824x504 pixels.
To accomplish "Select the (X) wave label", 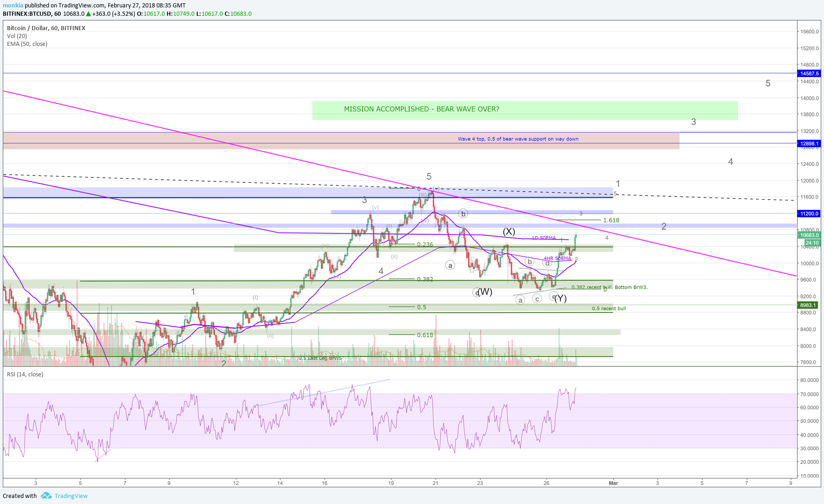I will click(x=509, y=232).
